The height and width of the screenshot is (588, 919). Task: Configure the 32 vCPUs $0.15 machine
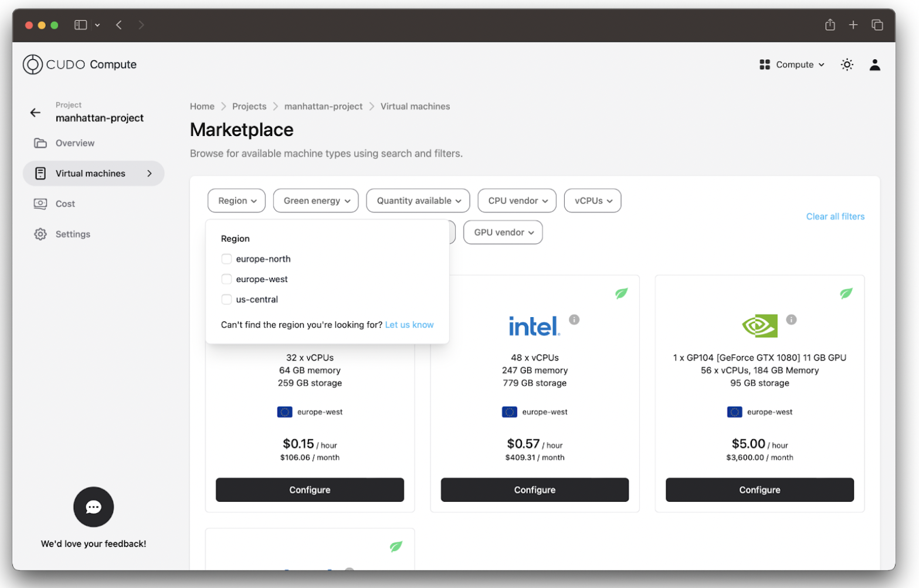pos(310,490)
